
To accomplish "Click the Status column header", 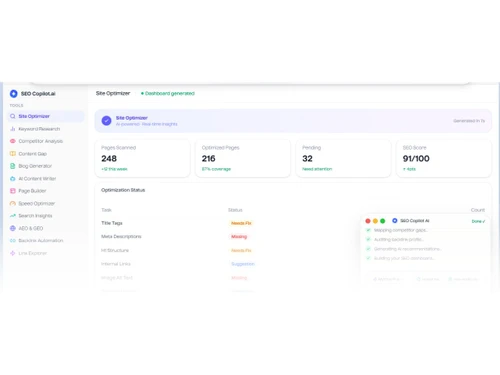I will point(235,210).
